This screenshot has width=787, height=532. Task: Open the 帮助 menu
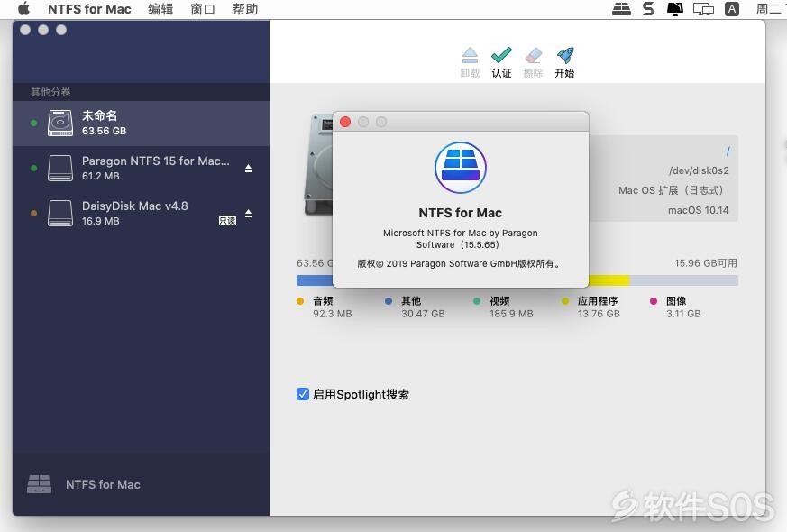pos(245,9)
